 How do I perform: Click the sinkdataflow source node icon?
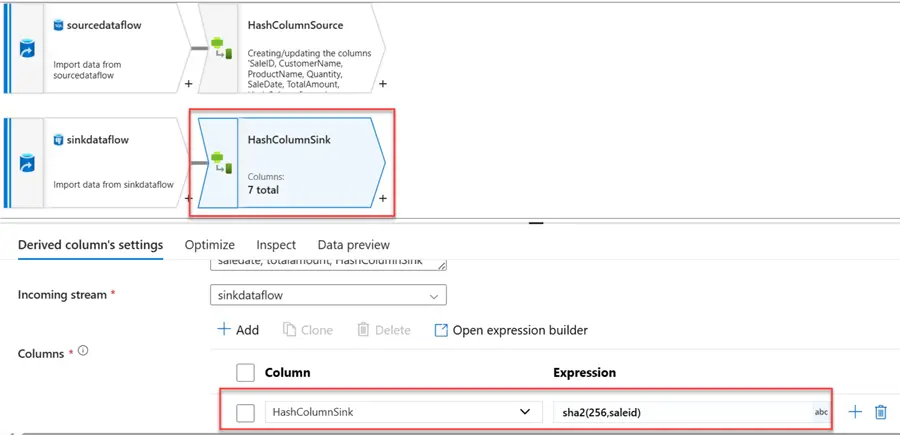(x=28, y=162)
